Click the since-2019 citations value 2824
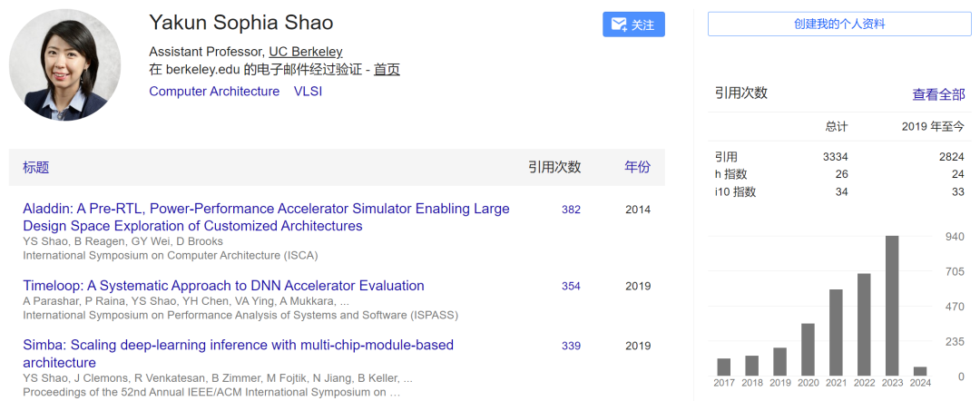 pos(951,157)
